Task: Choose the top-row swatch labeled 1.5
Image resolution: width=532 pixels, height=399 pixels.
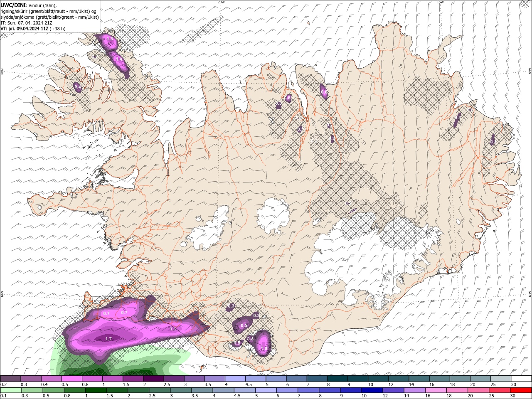Action: [133, 379]
